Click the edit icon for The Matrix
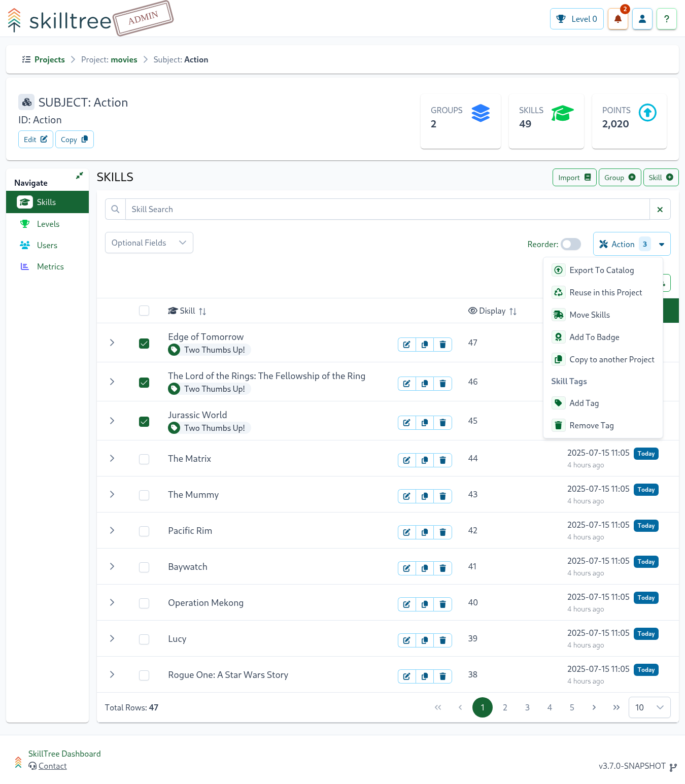685x784 pixels. click(x=407, y=460)
